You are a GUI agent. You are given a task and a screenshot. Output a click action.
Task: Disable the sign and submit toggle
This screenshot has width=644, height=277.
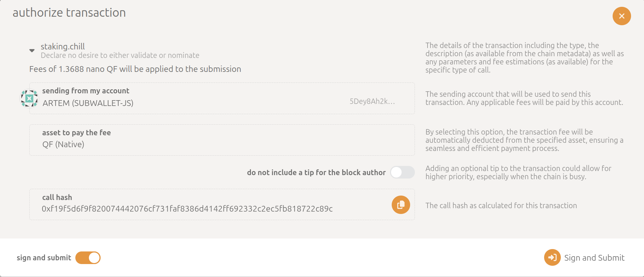click(88, 258)
